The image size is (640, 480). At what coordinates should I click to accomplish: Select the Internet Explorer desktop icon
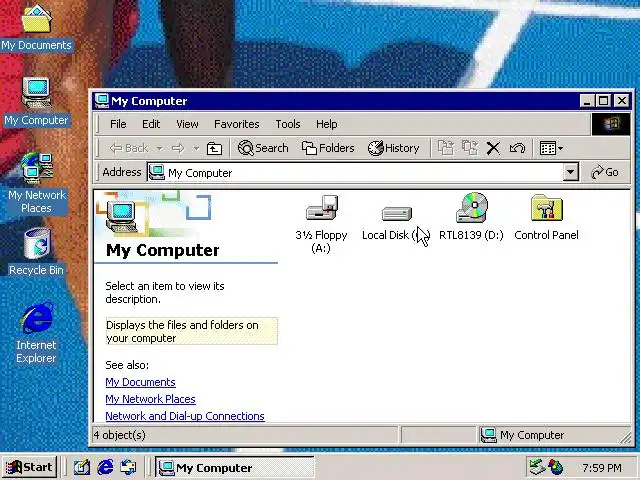pyautogui.click(x=36, y=333)
